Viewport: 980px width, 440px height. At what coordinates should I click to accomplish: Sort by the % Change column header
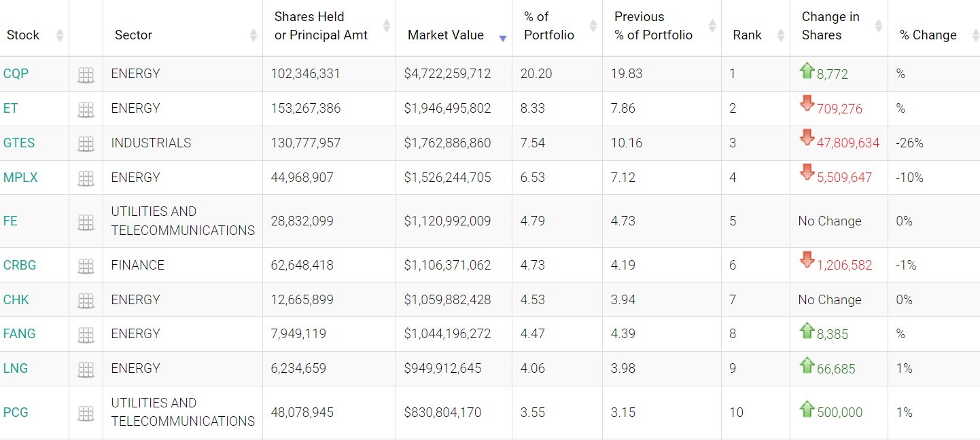(928, 35)
